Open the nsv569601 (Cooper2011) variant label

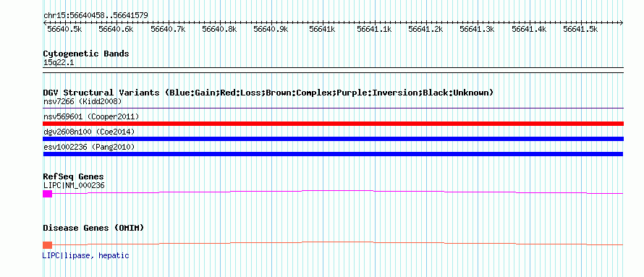pyautogui.click(x=91, y=117)
